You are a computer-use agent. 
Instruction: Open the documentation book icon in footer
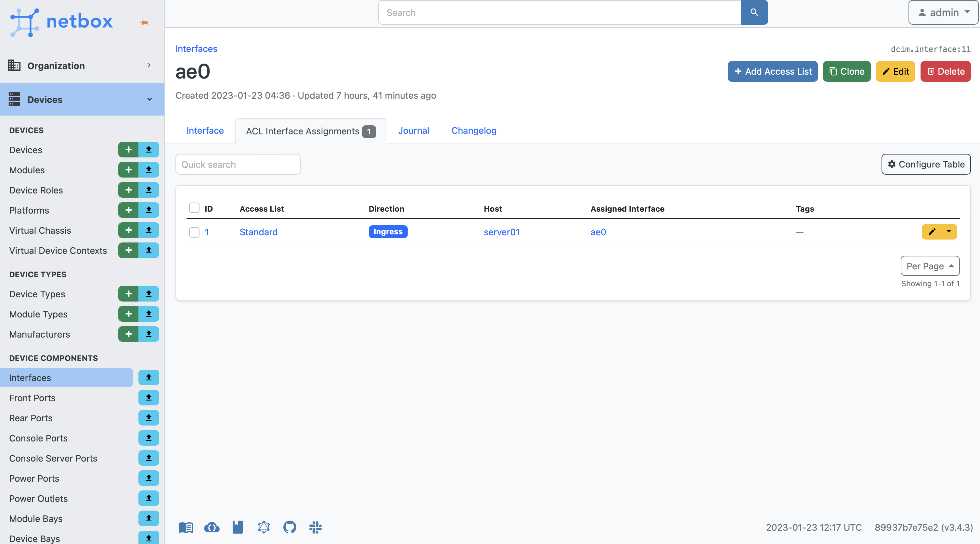tap(186, 527)
